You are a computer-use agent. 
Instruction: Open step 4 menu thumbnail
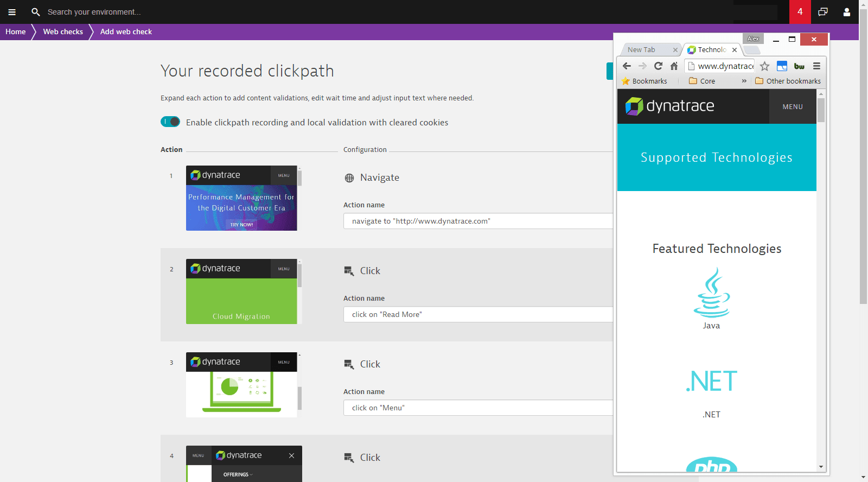click(x=244, y=464)
